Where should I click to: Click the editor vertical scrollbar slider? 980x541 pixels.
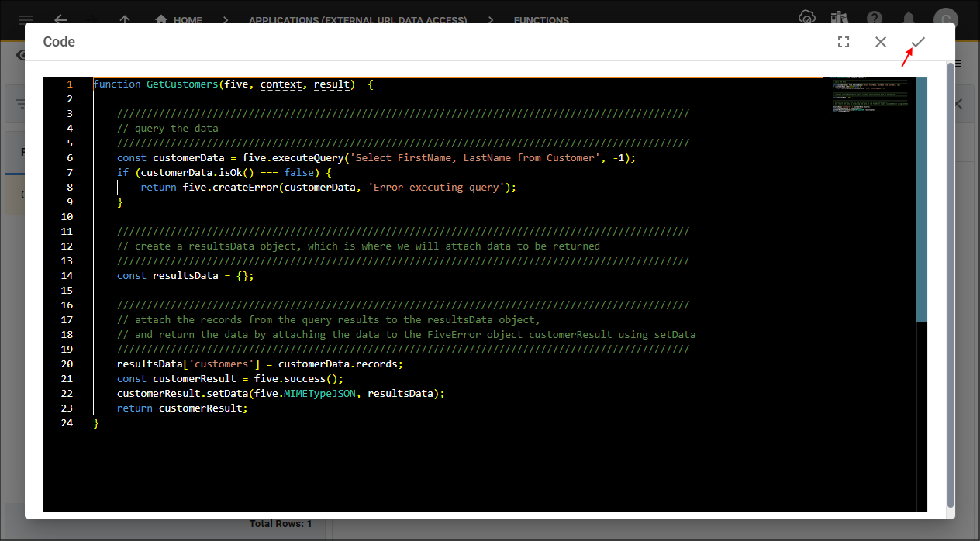point(921,198)
